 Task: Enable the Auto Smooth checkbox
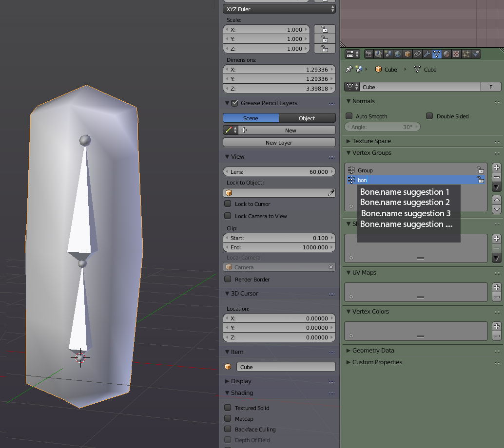tap(349, 116)
